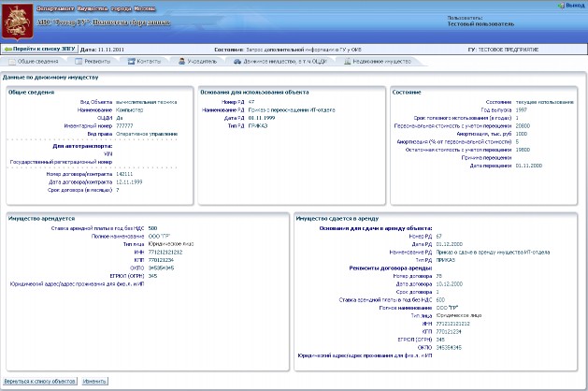588x391 pixels.
Task: Click the Изменить button
Action: [x=94, y=382]
